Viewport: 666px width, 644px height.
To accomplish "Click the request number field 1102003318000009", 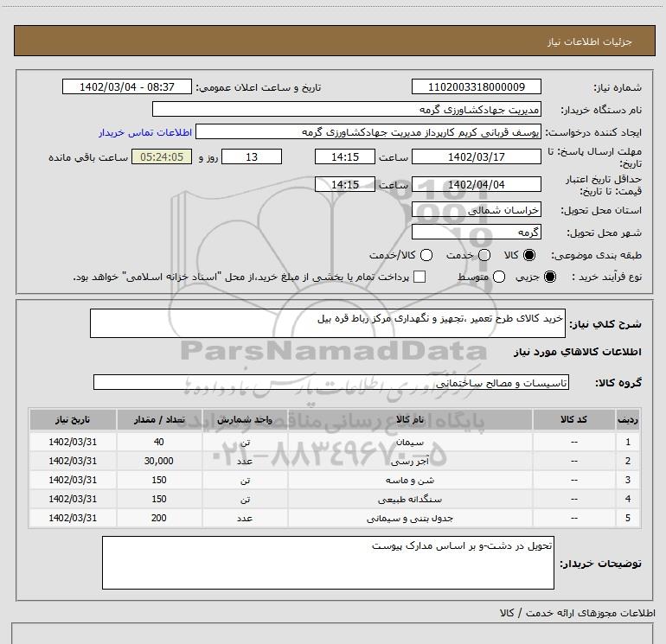I will click(476, 86).
